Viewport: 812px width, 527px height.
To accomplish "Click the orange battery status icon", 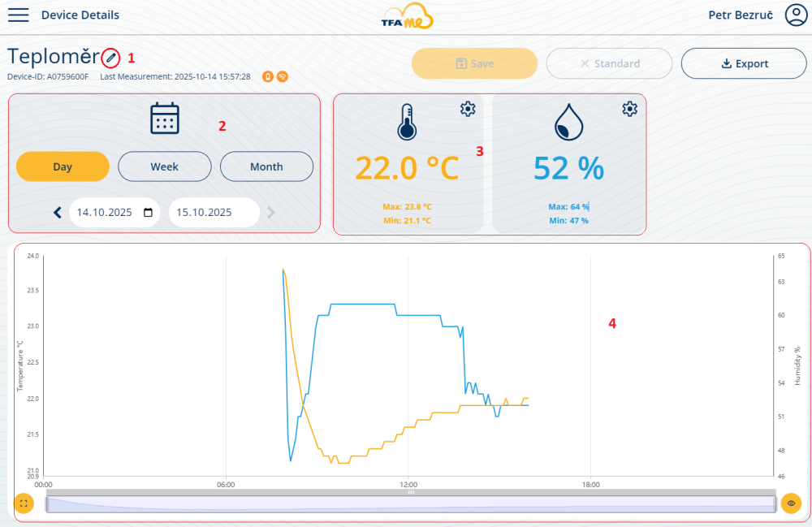I will tap(267, 77).
